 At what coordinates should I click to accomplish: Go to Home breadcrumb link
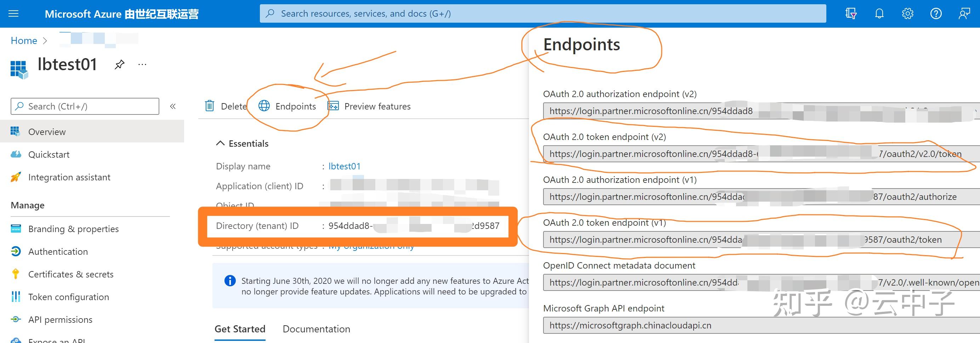(24, 41)
